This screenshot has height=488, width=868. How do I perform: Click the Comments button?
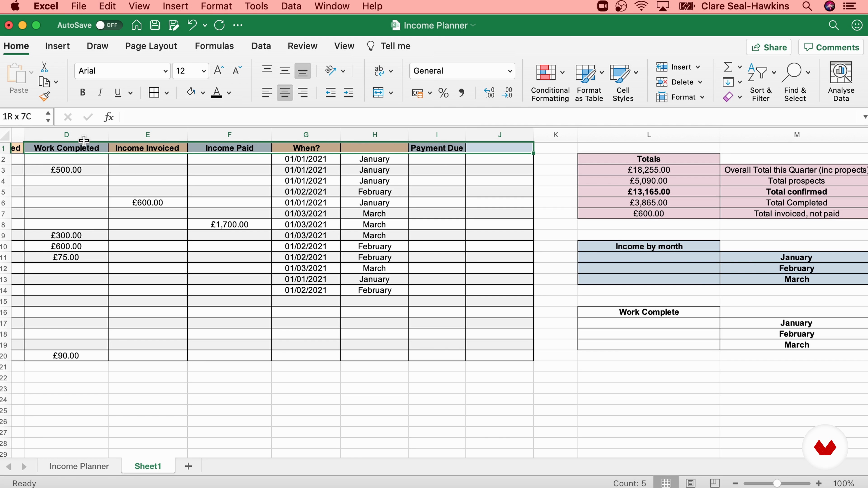point(831,47)
